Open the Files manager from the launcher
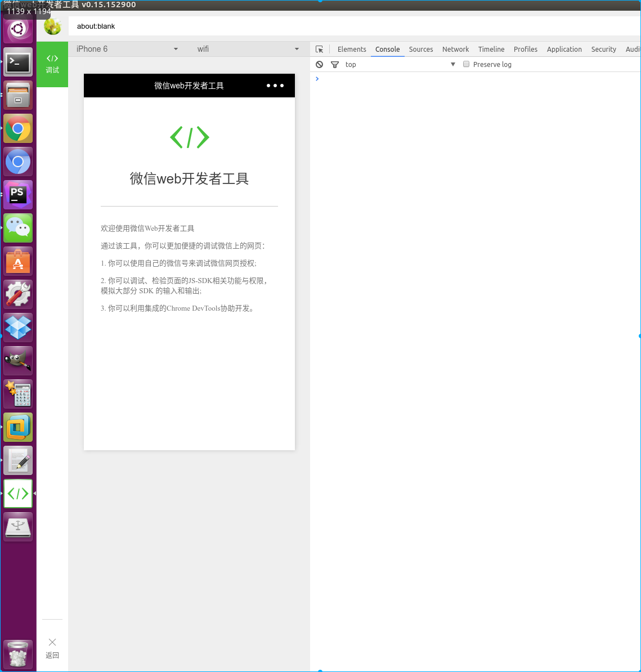641x672 pixels. point(18,96)
